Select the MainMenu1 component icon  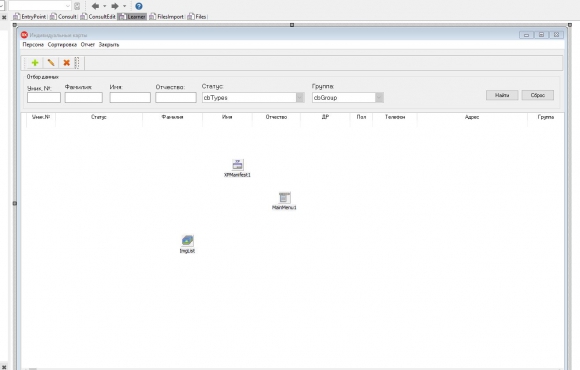tap(284, 198)
